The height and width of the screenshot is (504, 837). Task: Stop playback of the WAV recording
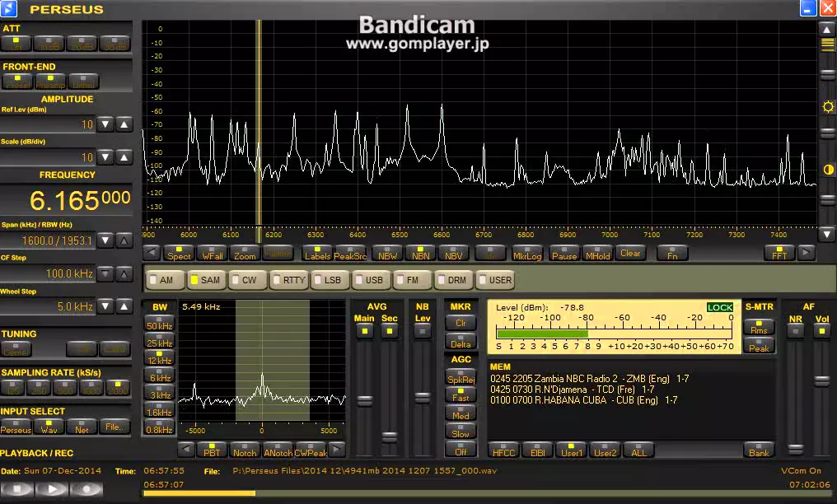click(17, 488)
